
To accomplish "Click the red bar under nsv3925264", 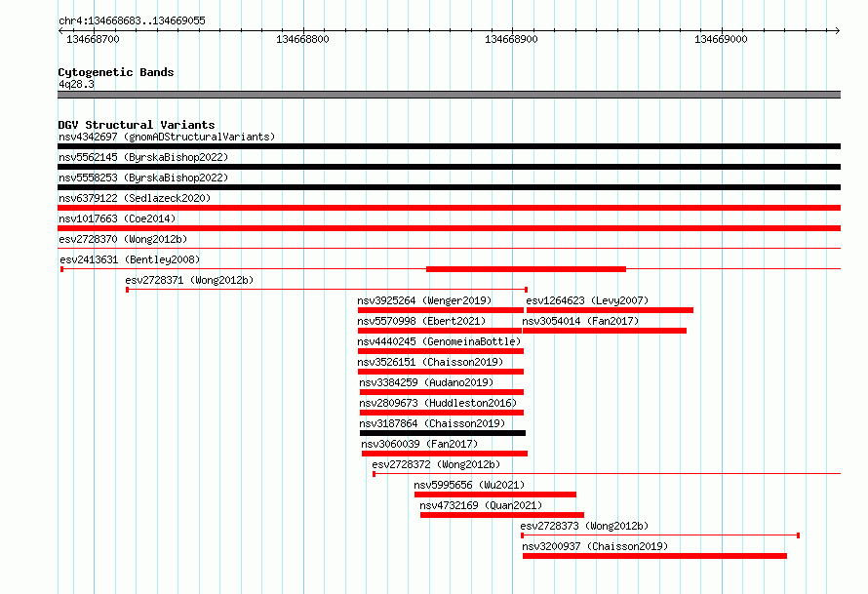I will (441, 310).
